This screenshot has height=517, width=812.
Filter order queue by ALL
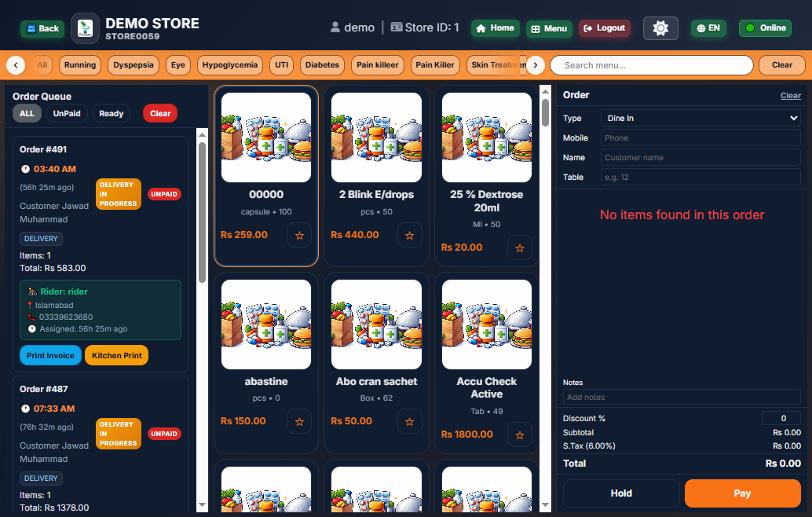[x=27, y=113]
